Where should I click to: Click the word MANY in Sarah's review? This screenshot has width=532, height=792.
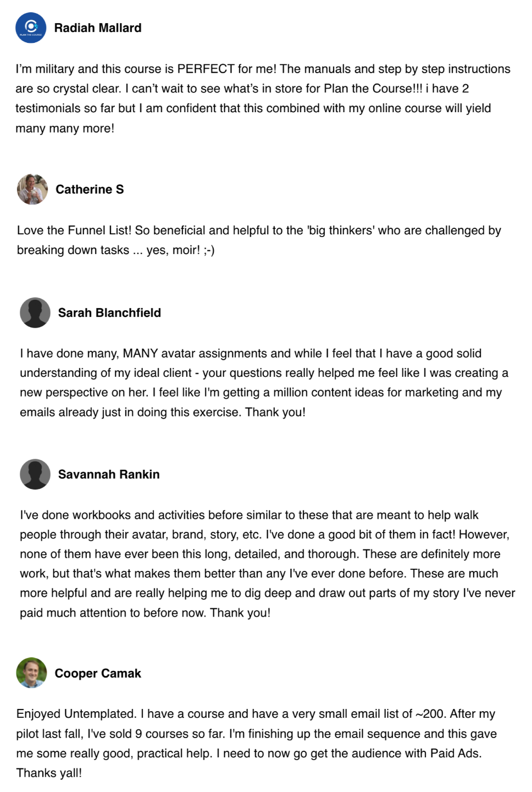click(x=140, y=353)
